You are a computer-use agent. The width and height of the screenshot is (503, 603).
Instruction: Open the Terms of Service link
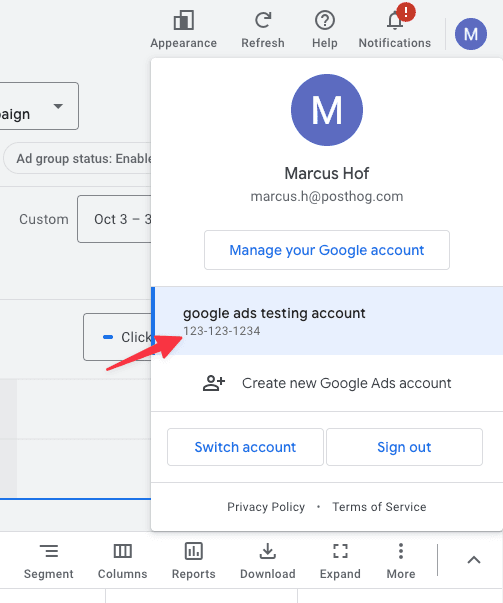click(379, 507)
